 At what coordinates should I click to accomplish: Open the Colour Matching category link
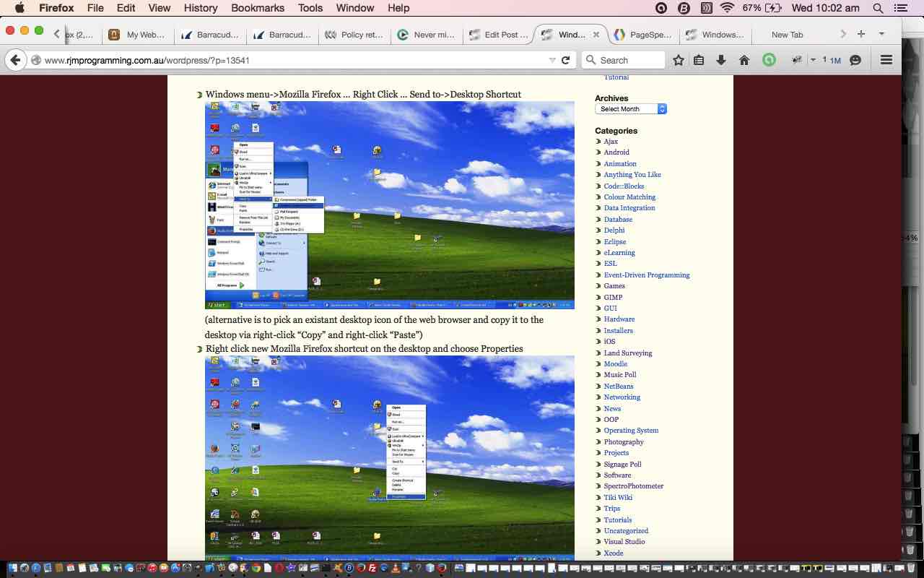pos(629,197)
